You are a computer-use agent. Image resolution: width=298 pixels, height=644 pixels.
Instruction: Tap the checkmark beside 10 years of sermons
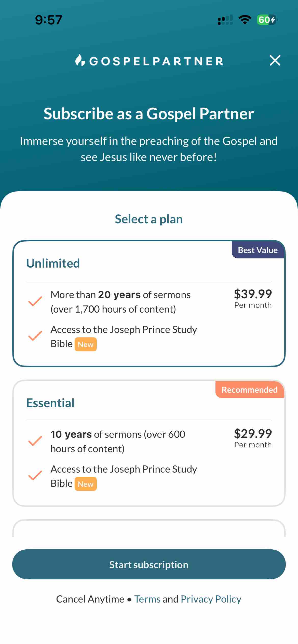35,441
